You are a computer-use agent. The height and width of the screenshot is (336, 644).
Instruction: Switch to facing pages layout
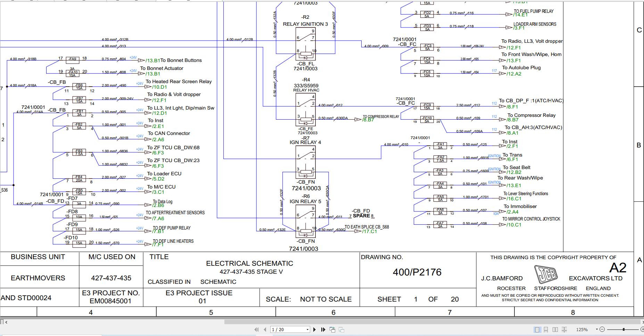tap(555, 329)
